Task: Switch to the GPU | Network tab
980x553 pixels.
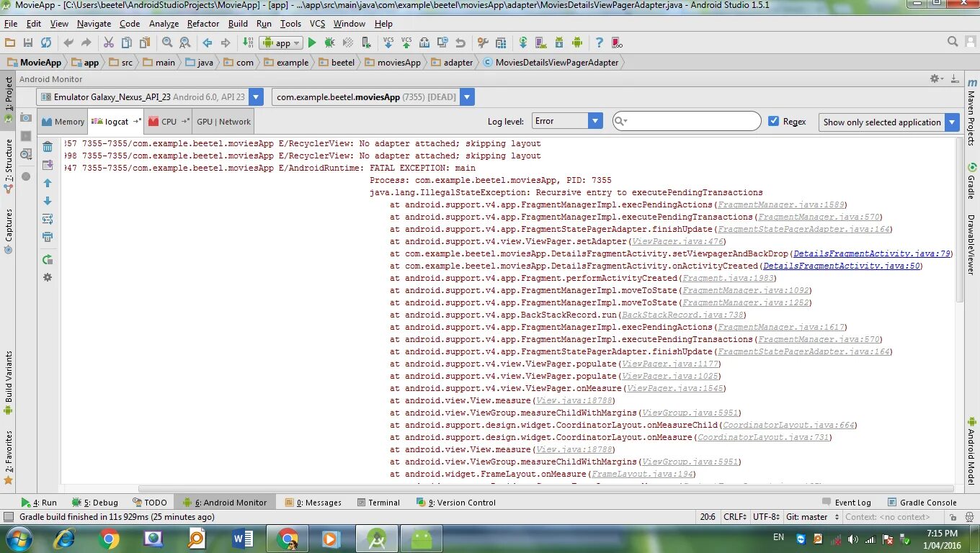Action: coord(223,122)
